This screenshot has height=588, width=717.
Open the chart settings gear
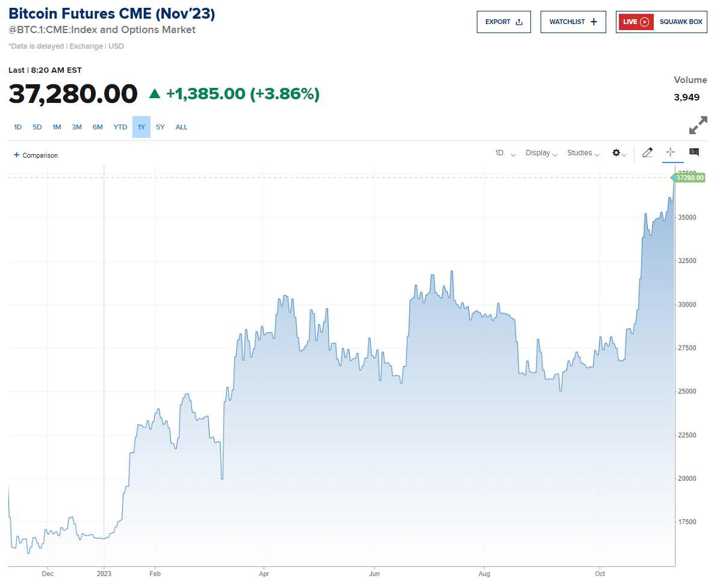619,153
